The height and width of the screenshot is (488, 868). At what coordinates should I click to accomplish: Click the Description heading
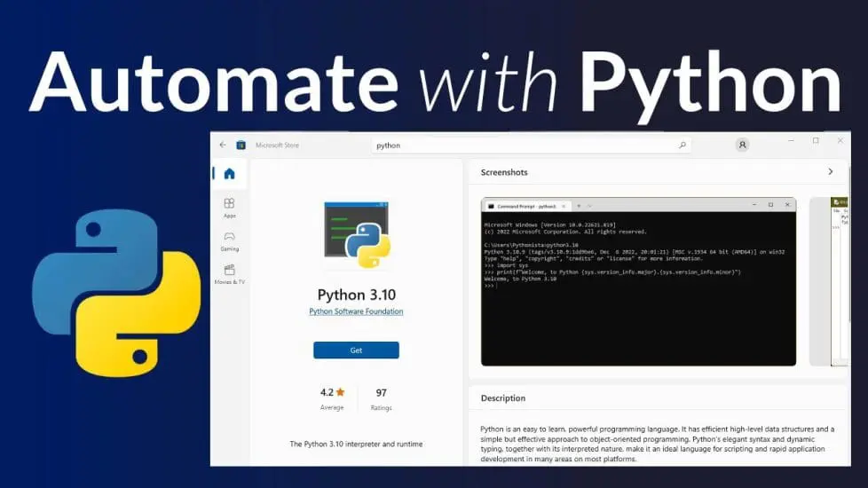pos(502,397)
